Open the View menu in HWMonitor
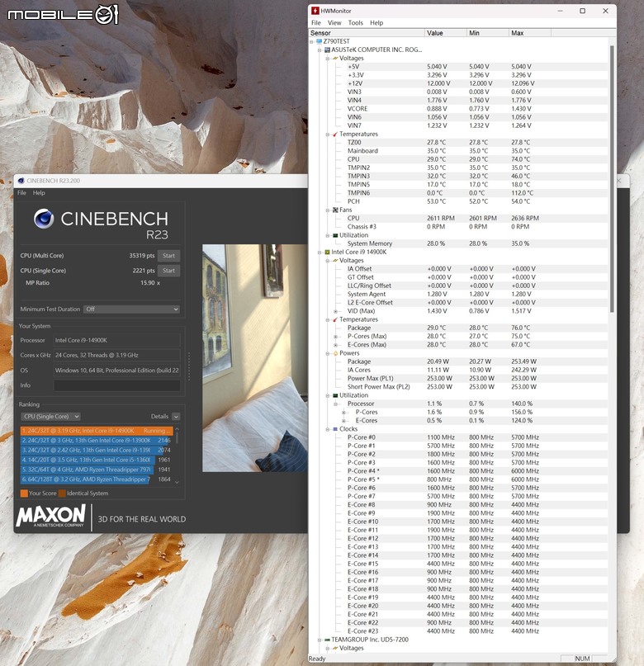 click(334, 22)
